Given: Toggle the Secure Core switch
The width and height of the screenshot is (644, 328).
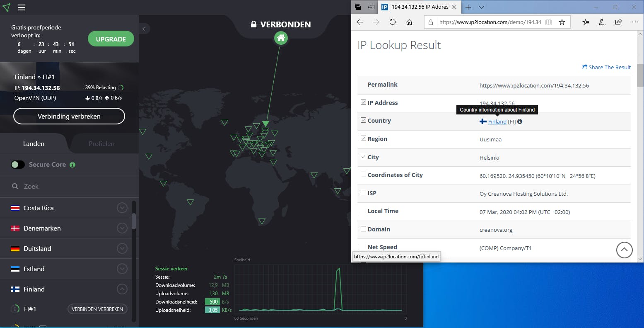Looking at the screenshot, I should pos(18,165).
